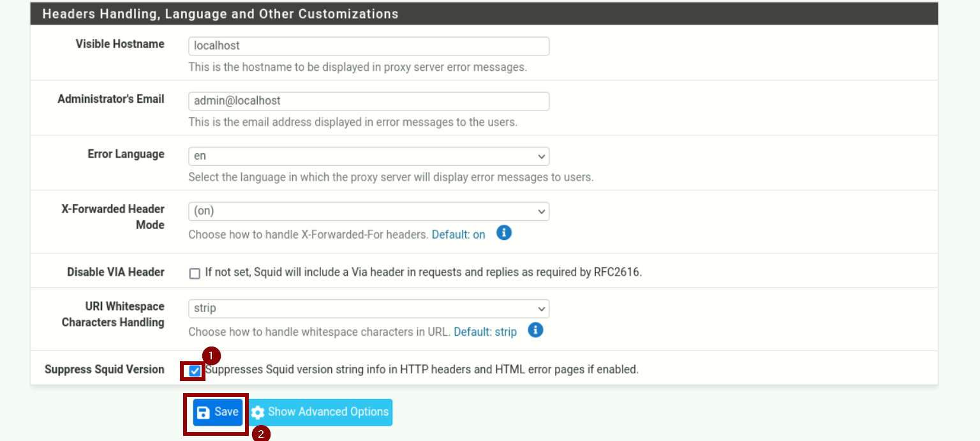The height and width of the screenshot is (441, 980).
Task: Click Show Advanced Options button
Action: coord(321,412)
